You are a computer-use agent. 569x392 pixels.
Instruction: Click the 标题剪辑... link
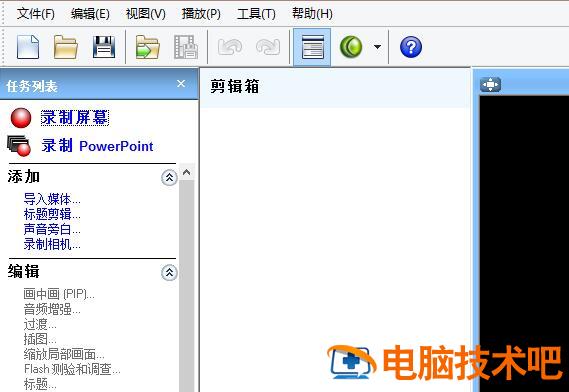[52, 214]
